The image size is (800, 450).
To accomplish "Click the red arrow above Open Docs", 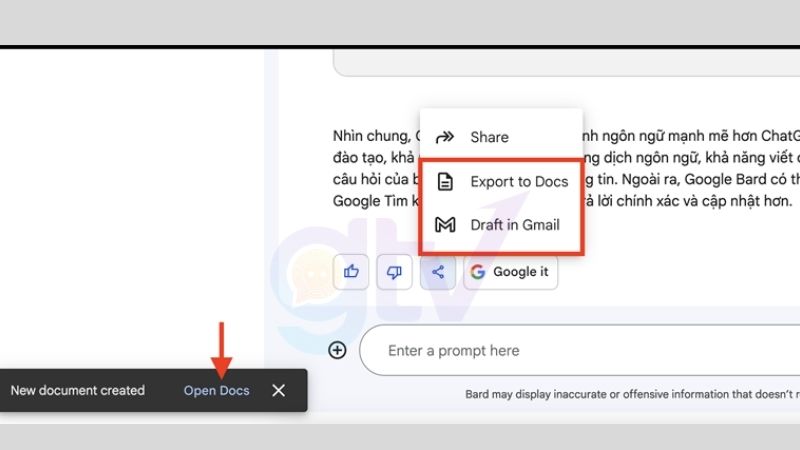I will [x=222, y=350].
